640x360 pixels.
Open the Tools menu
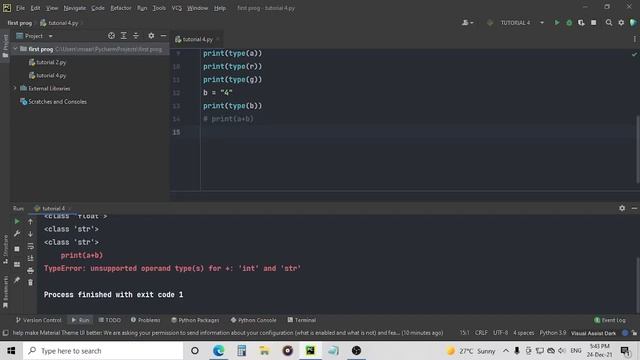(x=159, y=8)
